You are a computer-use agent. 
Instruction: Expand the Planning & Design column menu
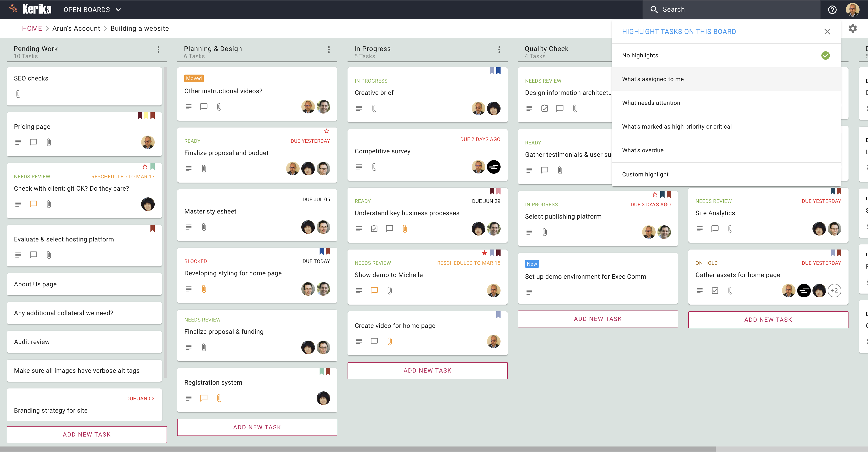(x=330, y=50)
